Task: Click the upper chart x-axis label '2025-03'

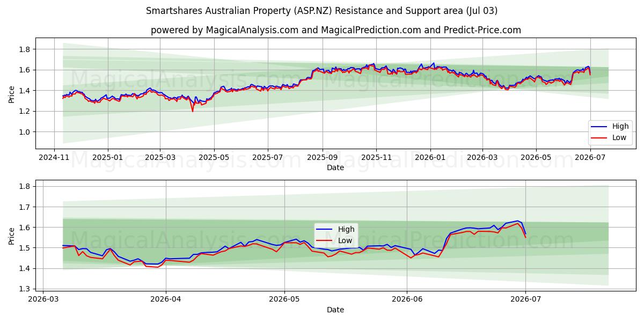Action: (160, 157)
